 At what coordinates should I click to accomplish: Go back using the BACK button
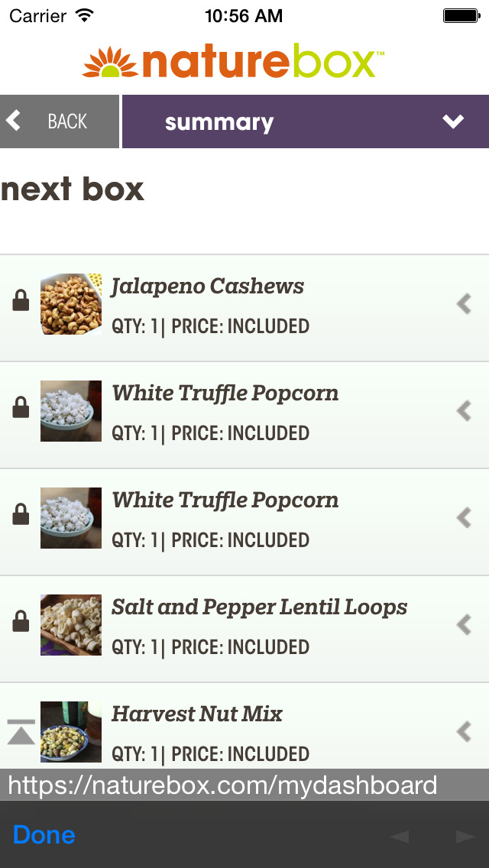59,121
